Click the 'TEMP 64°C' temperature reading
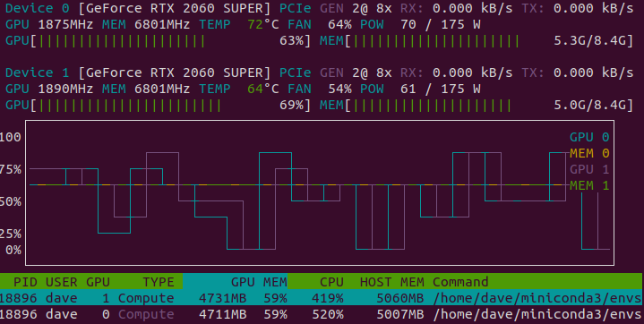The image size is (644, 324). coord(239,90)
